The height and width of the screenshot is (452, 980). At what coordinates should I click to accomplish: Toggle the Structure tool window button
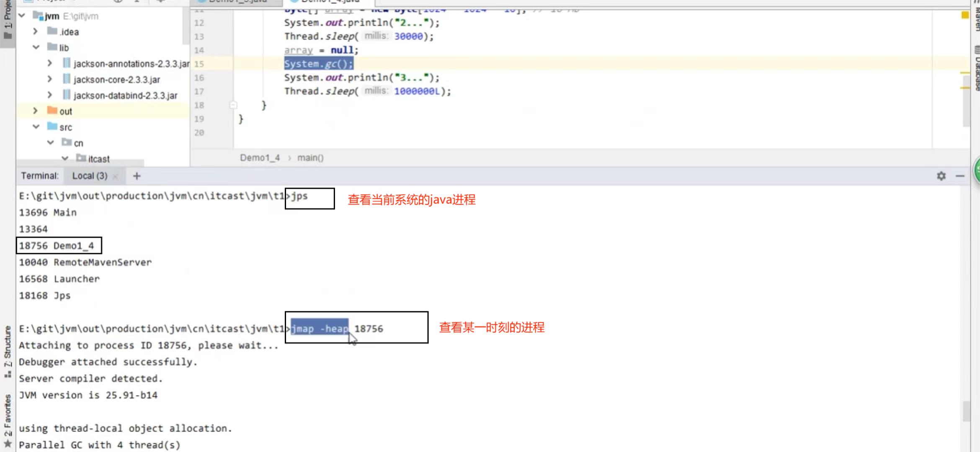point(8,351)
